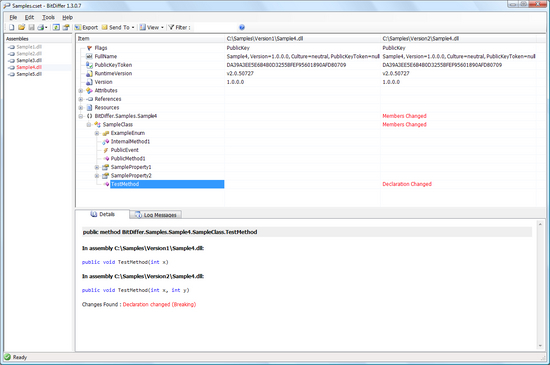Open the Send To dropdown
The image size is (550, 365).
point(118,27)
